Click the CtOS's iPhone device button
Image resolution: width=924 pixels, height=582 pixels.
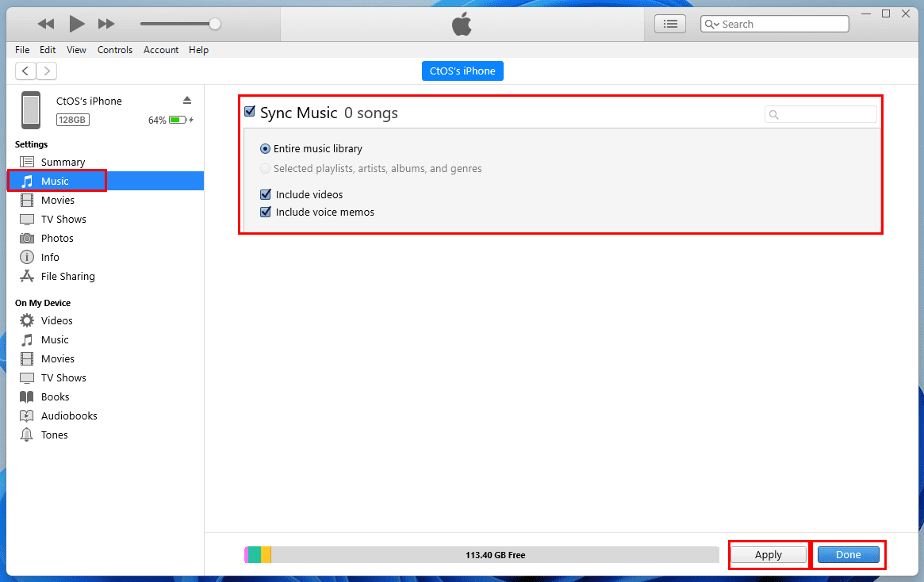[x=462, y=71]
